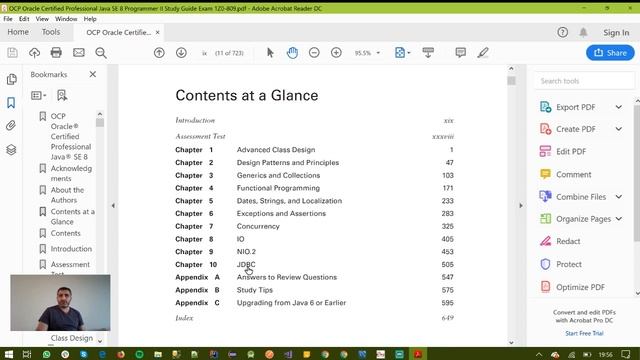The image size is (640, 360).
Task: Open page thumbnails panel icon
Action: pos(11,79)
